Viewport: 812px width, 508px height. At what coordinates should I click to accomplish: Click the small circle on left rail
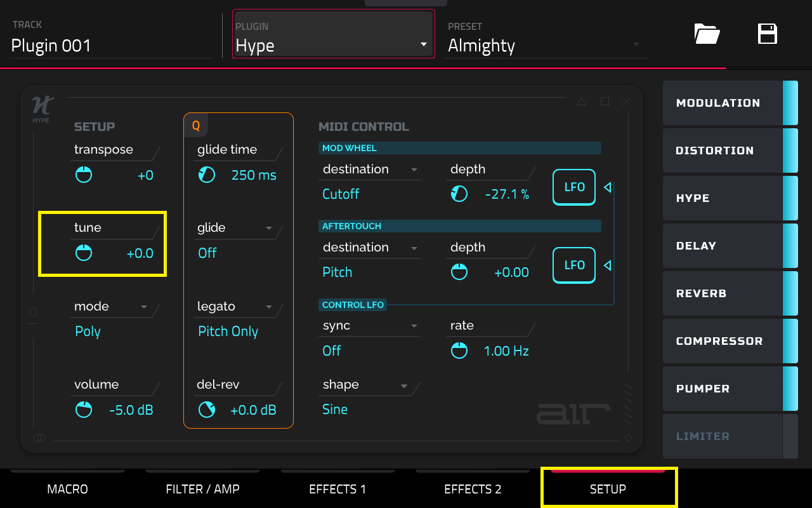34,312
